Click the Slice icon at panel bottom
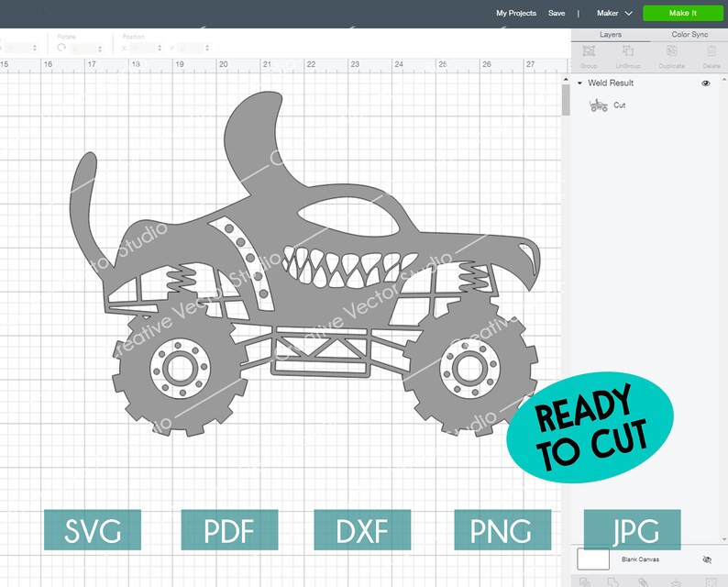The width and height of the screenshot is (728, 587). (x=585, y=581)
